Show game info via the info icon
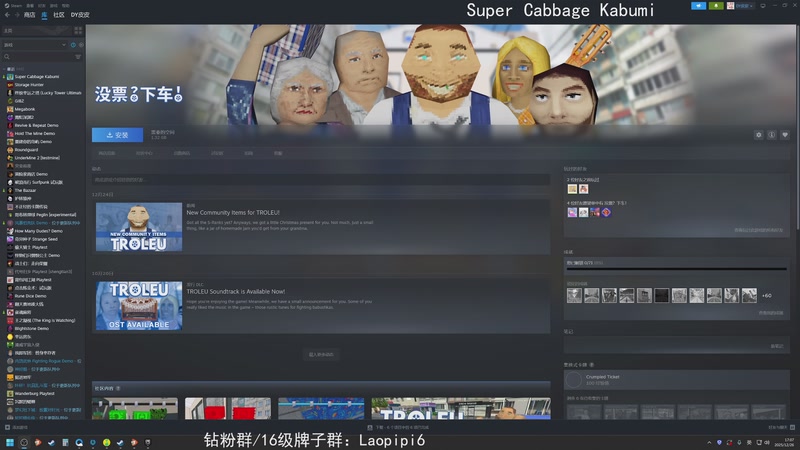The height and width of the screenshot is (450, 800). pos(771,135)
